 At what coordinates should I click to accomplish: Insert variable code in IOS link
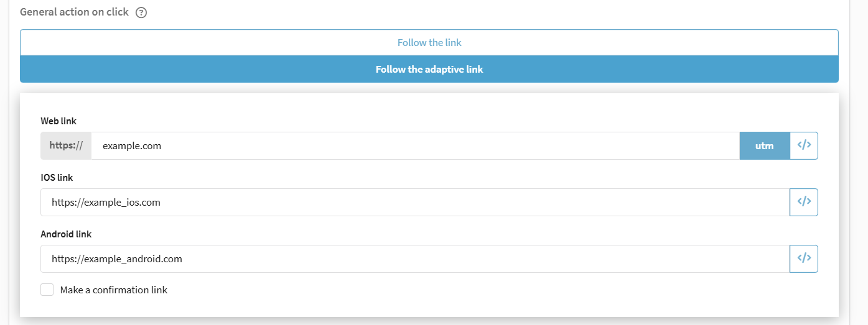(x=804, y=202)
